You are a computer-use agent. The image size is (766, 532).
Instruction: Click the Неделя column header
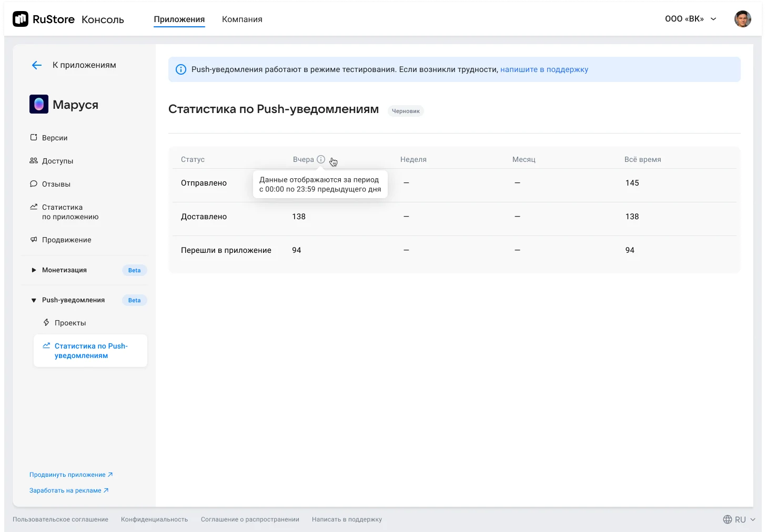(414, 159)
